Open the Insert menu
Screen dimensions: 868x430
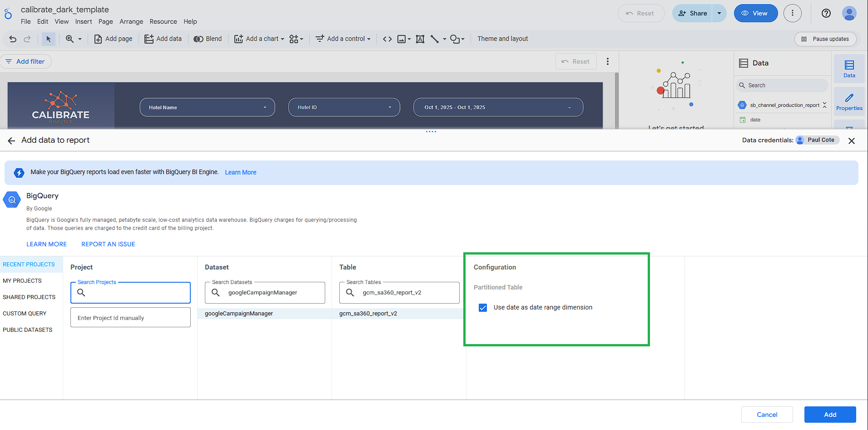[x=84, y=21]
